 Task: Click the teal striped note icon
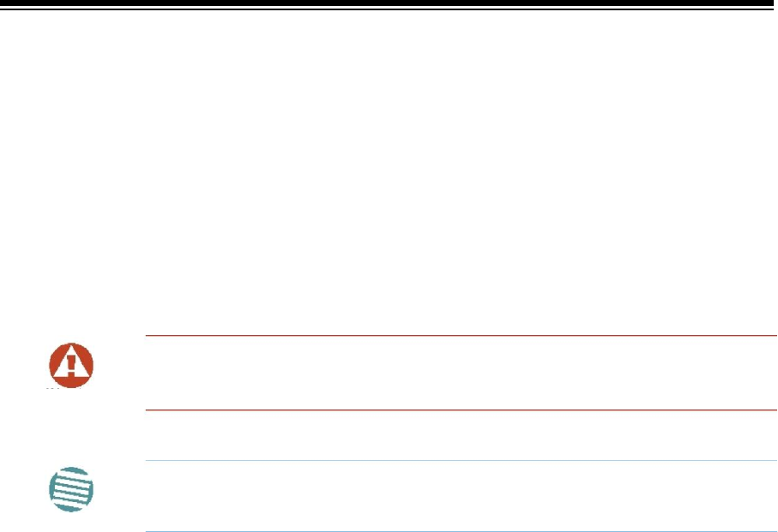point(71,489)
